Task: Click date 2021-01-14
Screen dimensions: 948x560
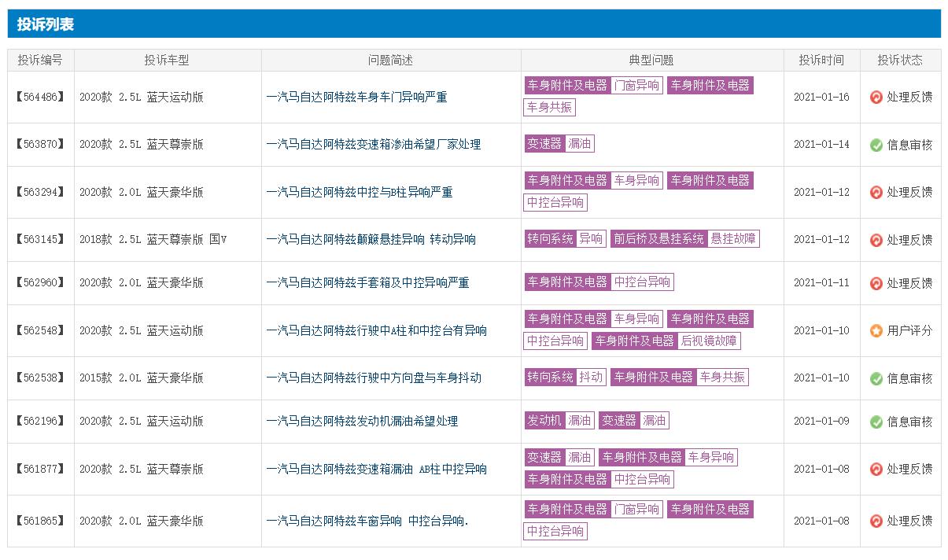Action: (821, 145)
